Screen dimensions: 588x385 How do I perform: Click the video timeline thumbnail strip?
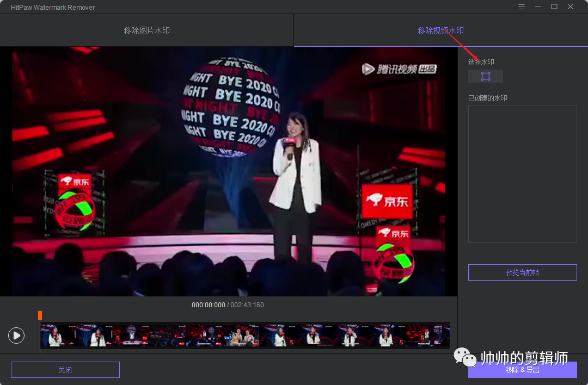[244, 335]
